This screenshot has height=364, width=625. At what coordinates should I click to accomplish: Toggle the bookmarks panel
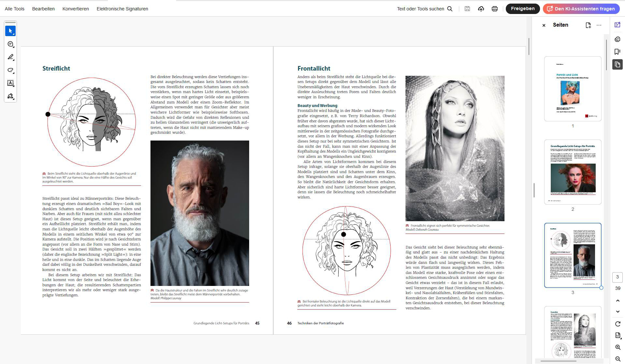point(617,52)
